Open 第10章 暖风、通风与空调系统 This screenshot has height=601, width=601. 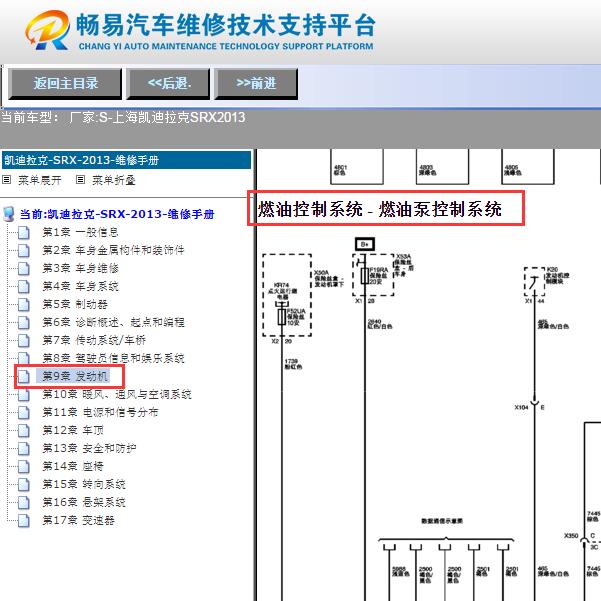coord(117,394)
